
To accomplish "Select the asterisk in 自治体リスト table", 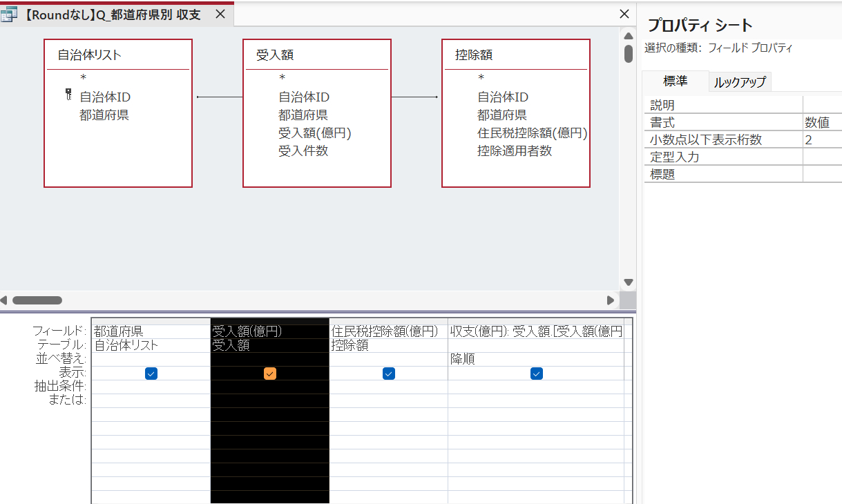I will point(83,78).
